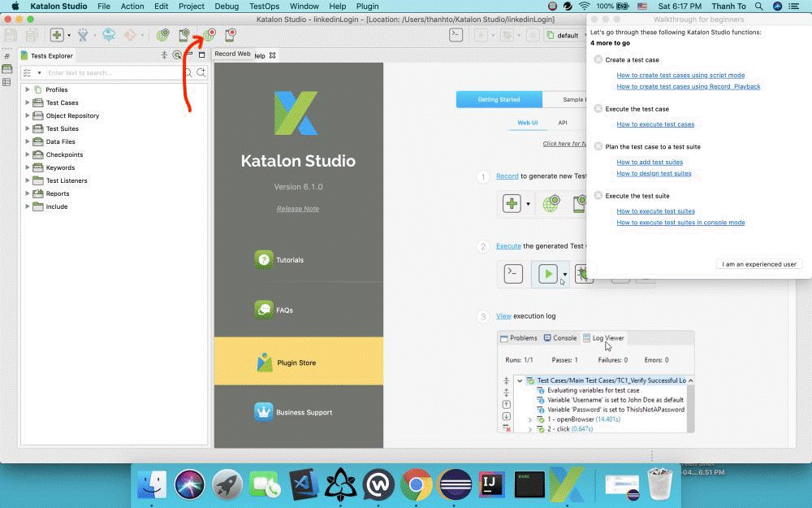
Task: Expand the Test Suites folder
Action: 28,128
